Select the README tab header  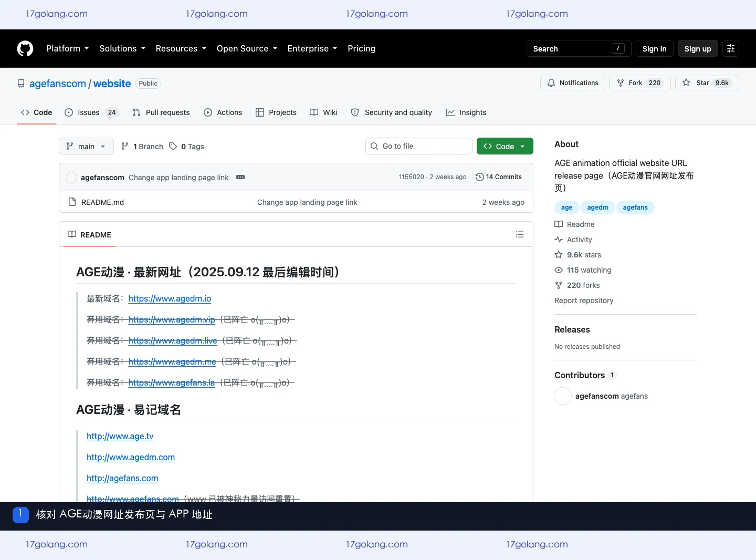pos(90,235)
